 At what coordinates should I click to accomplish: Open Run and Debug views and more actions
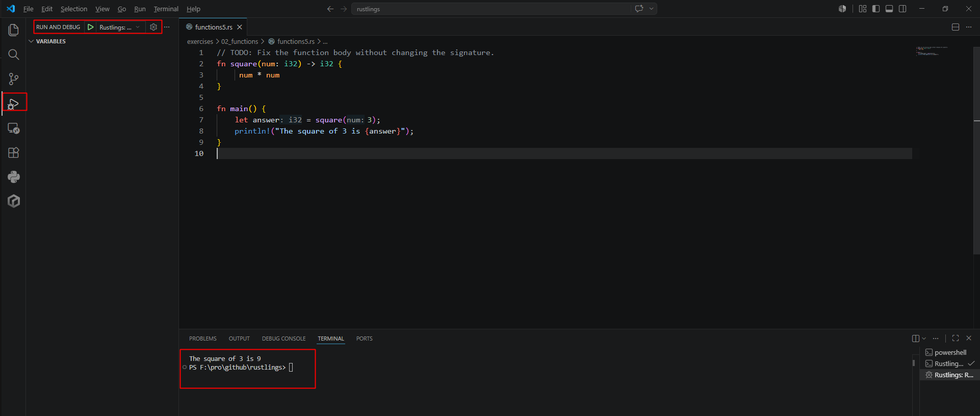[167, 27]
